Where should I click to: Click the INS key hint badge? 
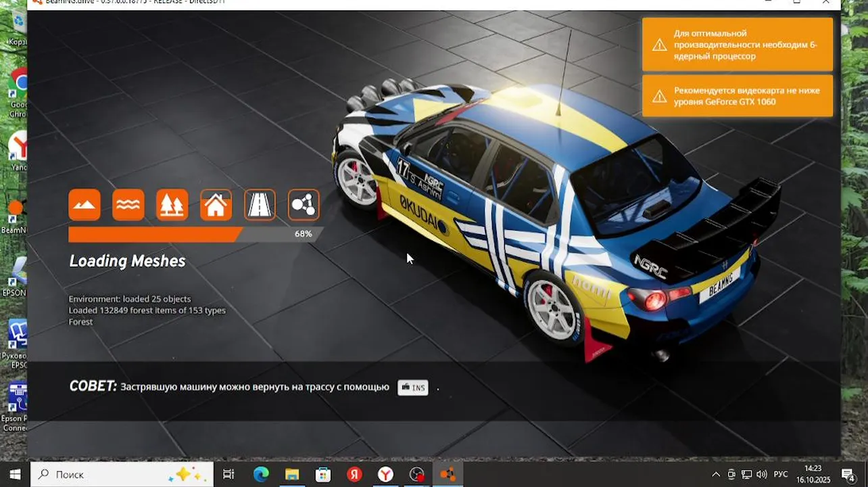412,388
